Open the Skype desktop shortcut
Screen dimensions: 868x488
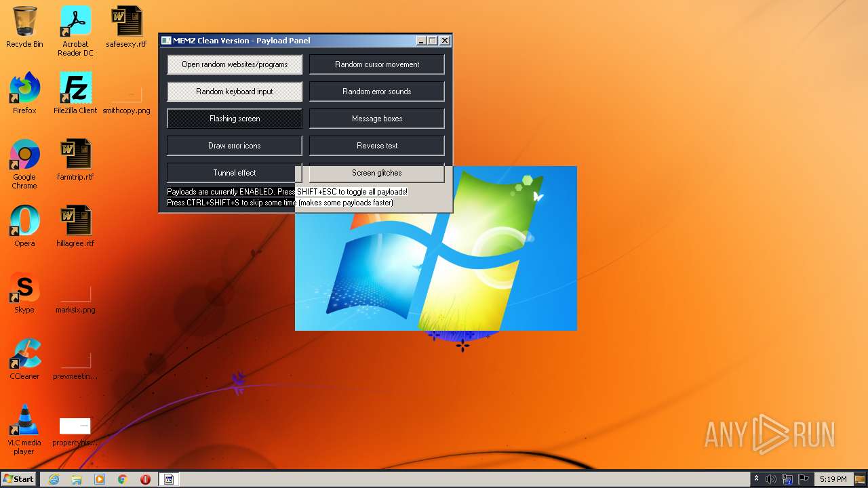[x=24, y=293]
